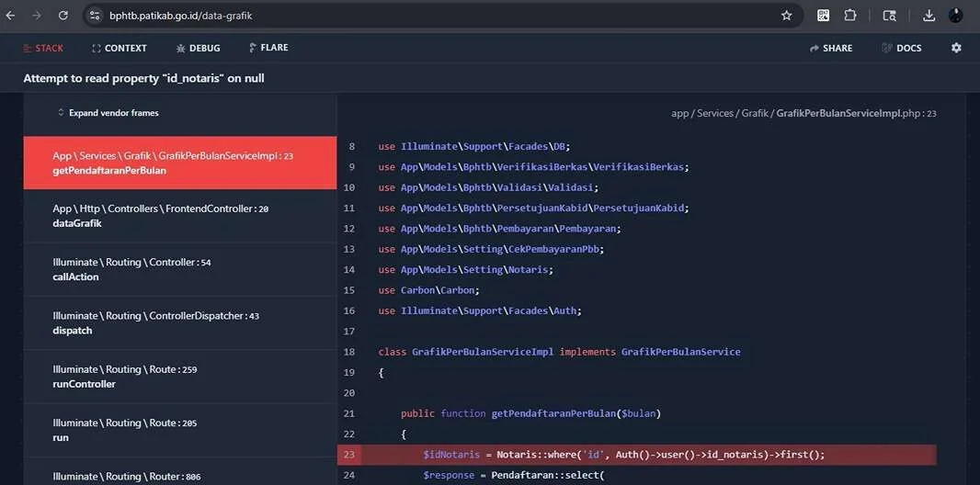Open GrafikPerBulanServiceImpl.php file path link
The height and width of the screenshot is (485, 980).
click(x=803, y=114)
